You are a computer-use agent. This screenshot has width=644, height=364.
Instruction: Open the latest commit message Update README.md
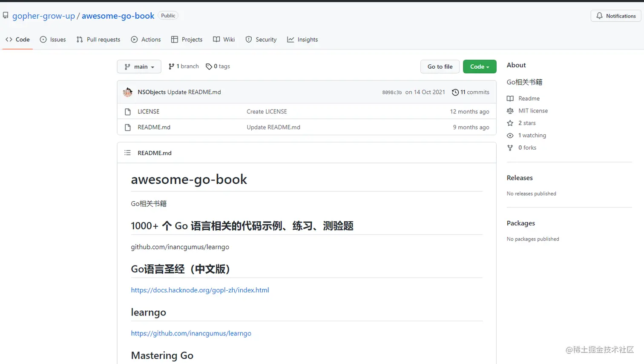194,92
